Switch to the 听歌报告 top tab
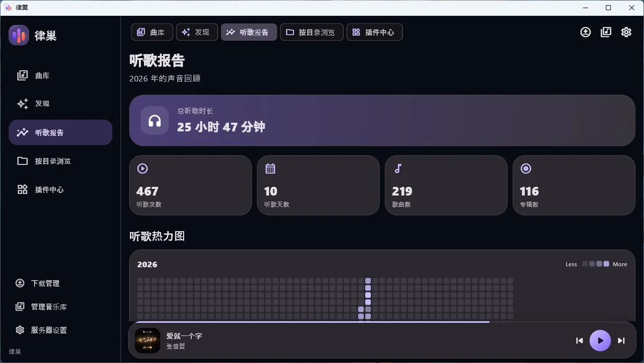The image size is (644, 363). point(249,32)
